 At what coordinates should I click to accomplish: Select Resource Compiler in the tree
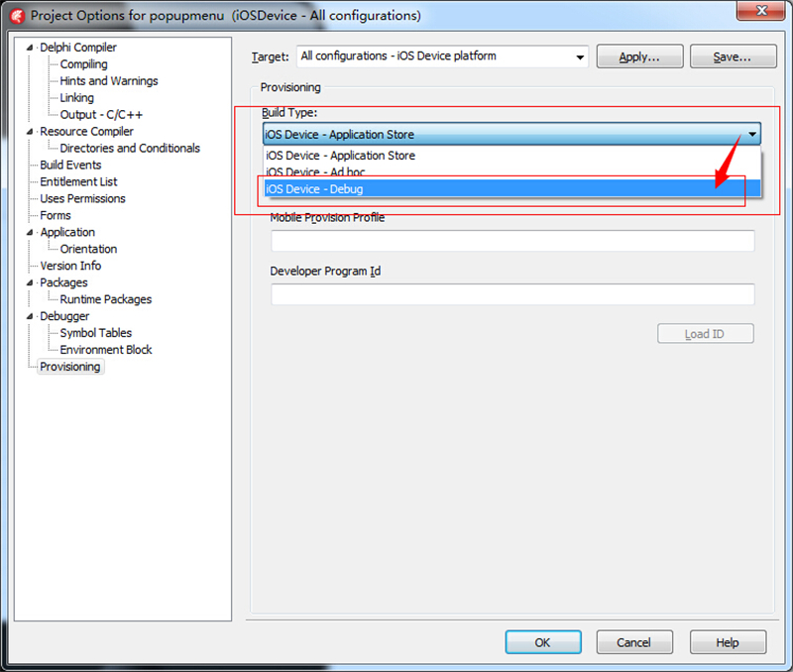pos(86,132)
